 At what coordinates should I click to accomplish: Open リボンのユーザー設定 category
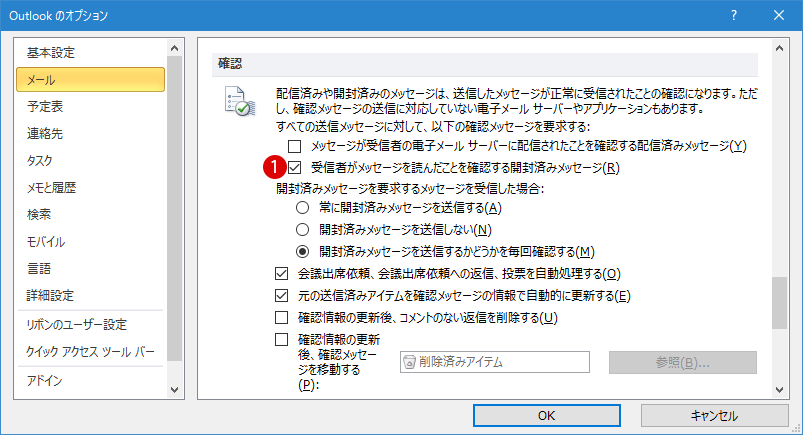click(x=91, y=324)
